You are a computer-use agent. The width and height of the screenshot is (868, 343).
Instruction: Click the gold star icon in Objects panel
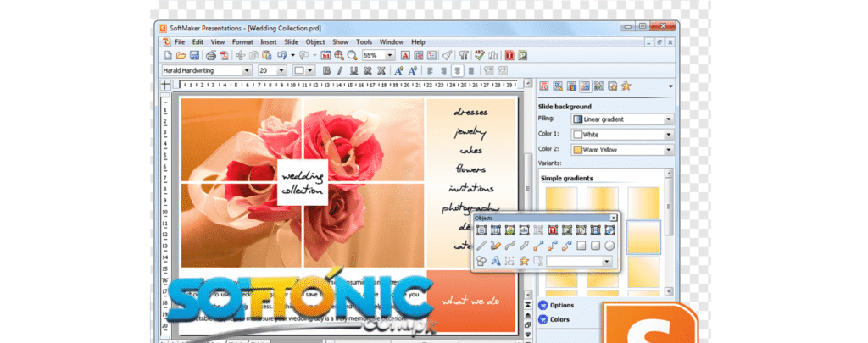click(524, 261)
